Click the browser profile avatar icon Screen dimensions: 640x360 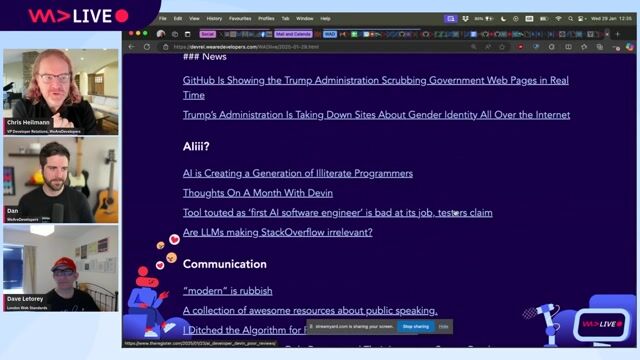(x=161, y=34)
